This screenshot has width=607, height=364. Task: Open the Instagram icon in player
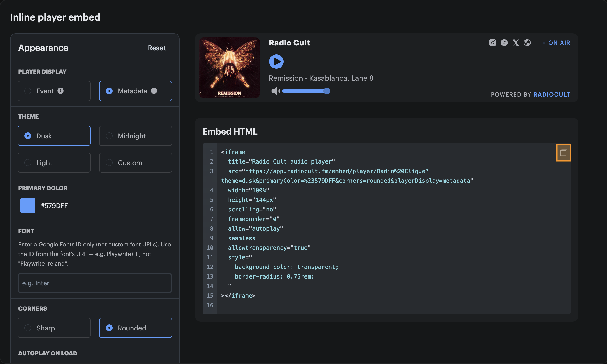[492, 43]
